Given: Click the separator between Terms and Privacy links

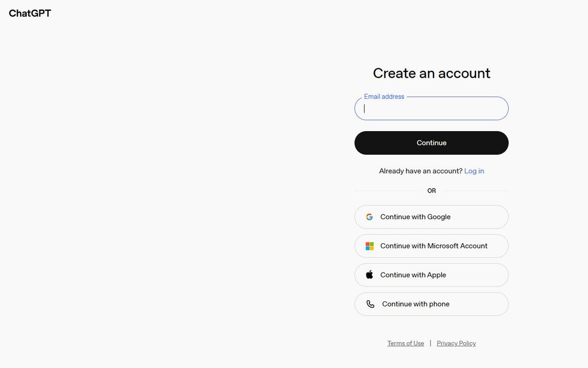Looking at the screenshot, I should click(431, 343).
